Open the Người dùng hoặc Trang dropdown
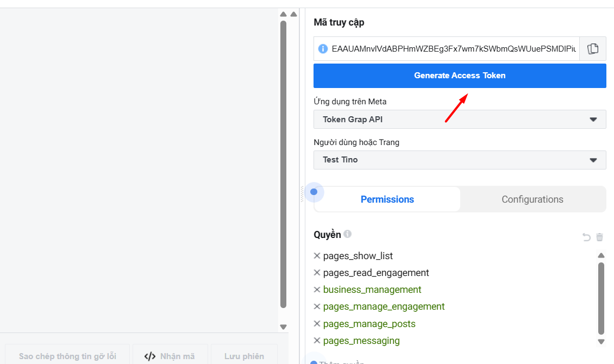Image resolution: width=614 pixels, height=364 pixels. tap(460, 160)
